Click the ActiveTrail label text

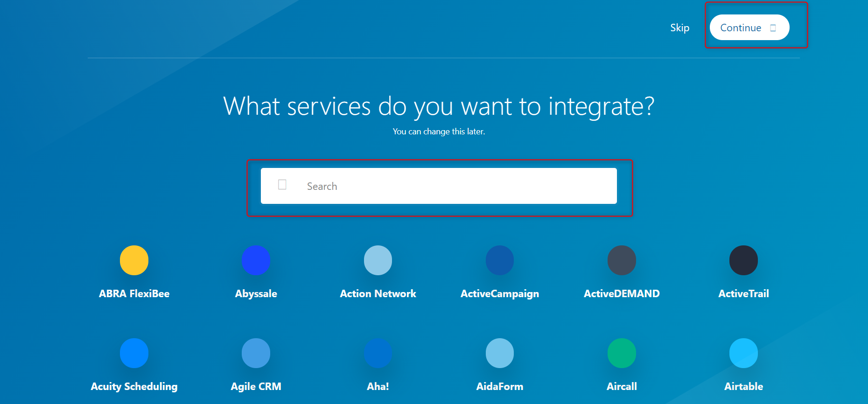(743, 294)
